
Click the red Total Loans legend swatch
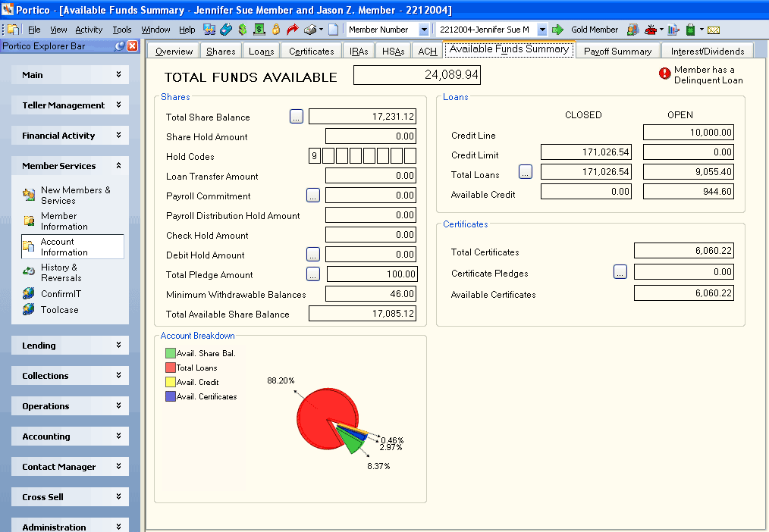click(x=170, y=368)
